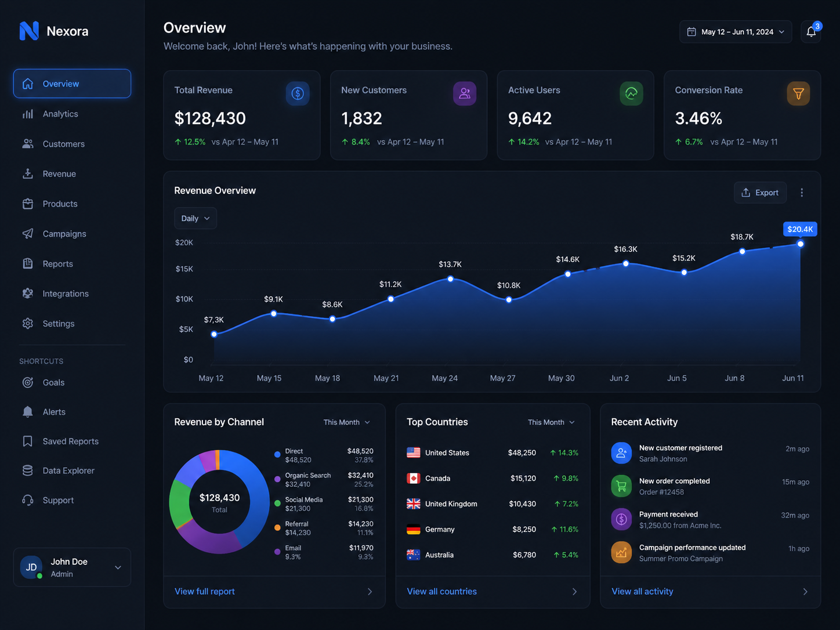Click the Organic Search purple legend dot
Viewport: 840px width, 630px height.
click(277, 479)
